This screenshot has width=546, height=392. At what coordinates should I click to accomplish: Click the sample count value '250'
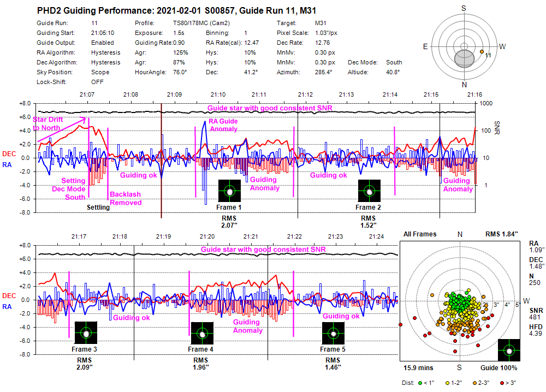point(535,283)
